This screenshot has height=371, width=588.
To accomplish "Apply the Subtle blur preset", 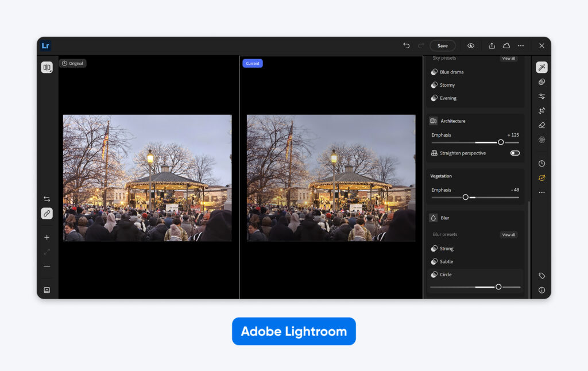I will pos(447,261).
